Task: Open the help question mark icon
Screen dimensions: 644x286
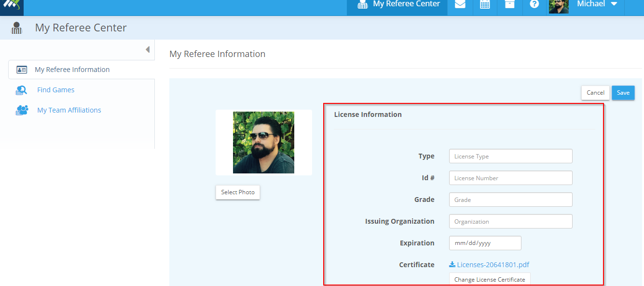Action: point(534,4)
